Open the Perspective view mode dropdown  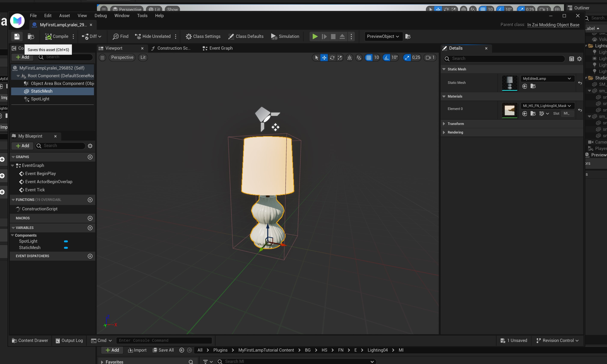tap(122, 58)
